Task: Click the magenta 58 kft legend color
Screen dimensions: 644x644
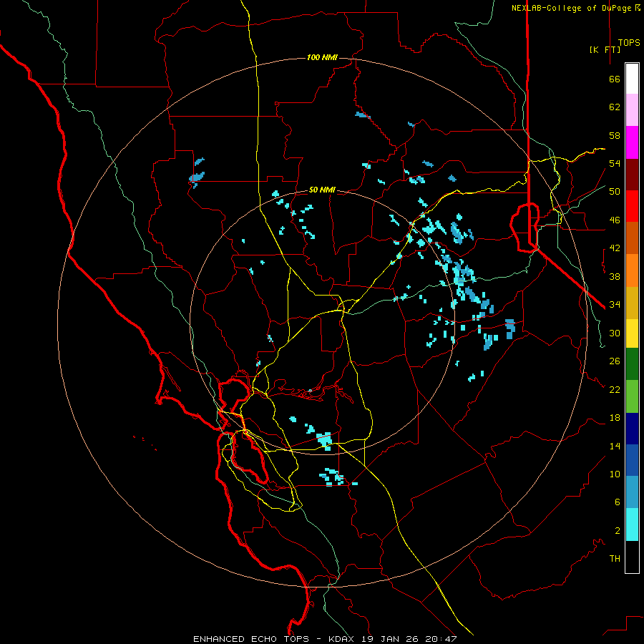Action: pos(632,142)
